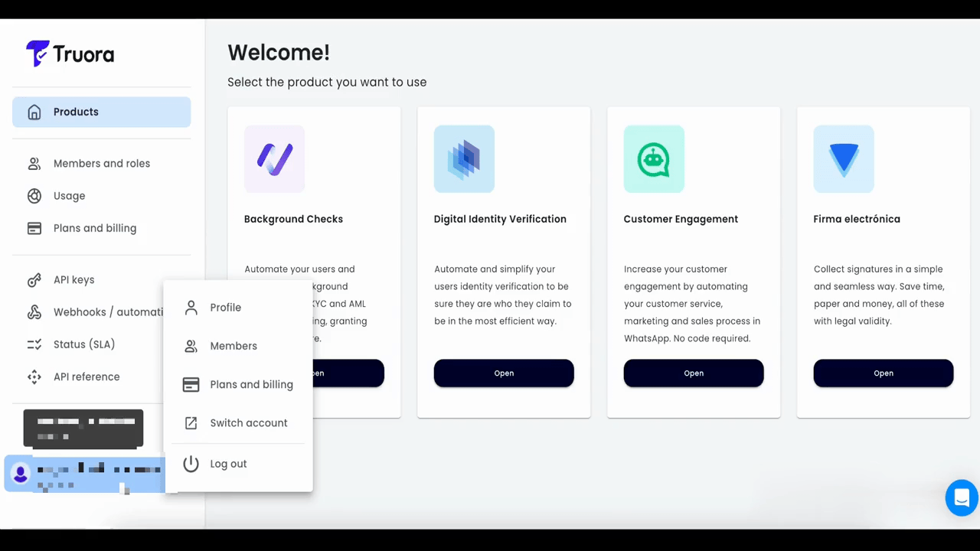
Task: Click the Webhooks icon in sidebar
Action: coord(34,312)
